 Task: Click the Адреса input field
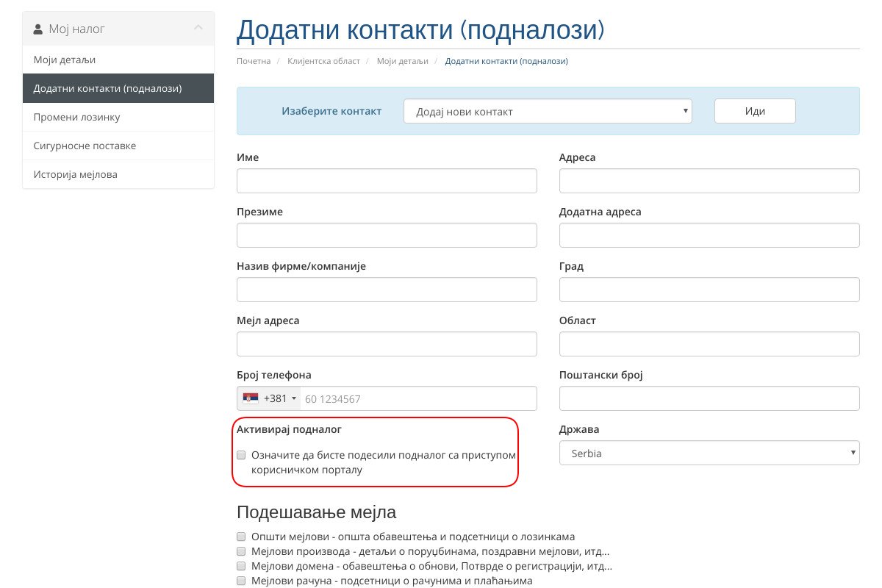(709, 181)
